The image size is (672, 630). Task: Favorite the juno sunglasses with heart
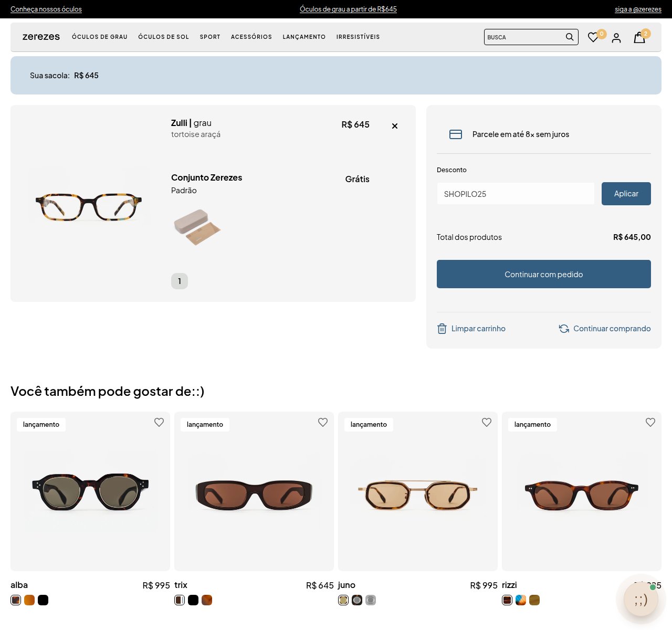[x=487, y=422]
